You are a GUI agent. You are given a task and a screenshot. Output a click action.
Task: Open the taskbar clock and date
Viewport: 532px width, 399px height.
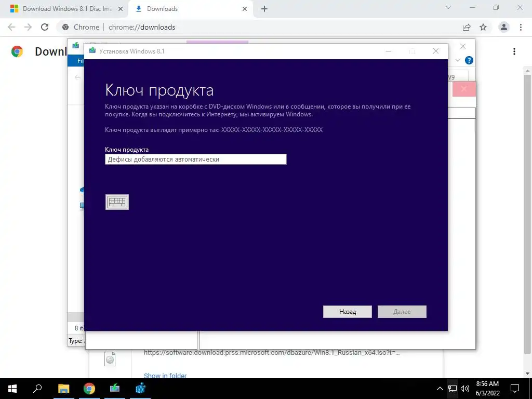pos(487,389)
